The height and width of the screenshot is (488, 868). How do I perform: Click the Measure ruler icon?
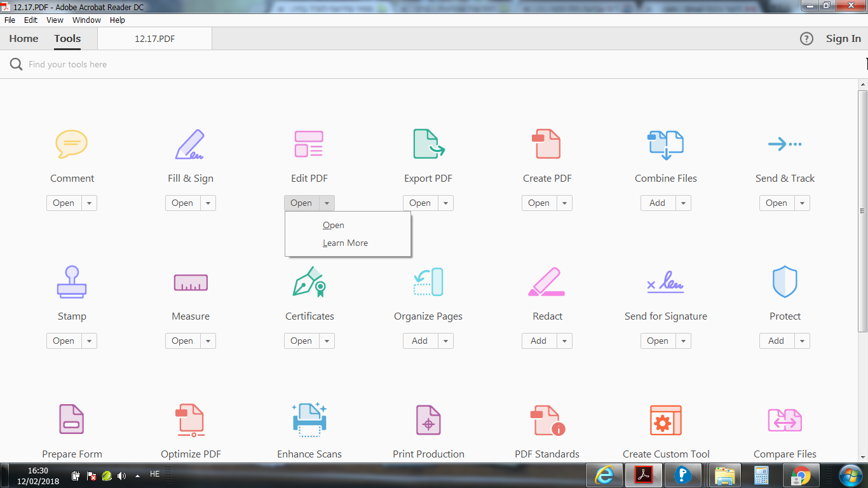[191, 283]
